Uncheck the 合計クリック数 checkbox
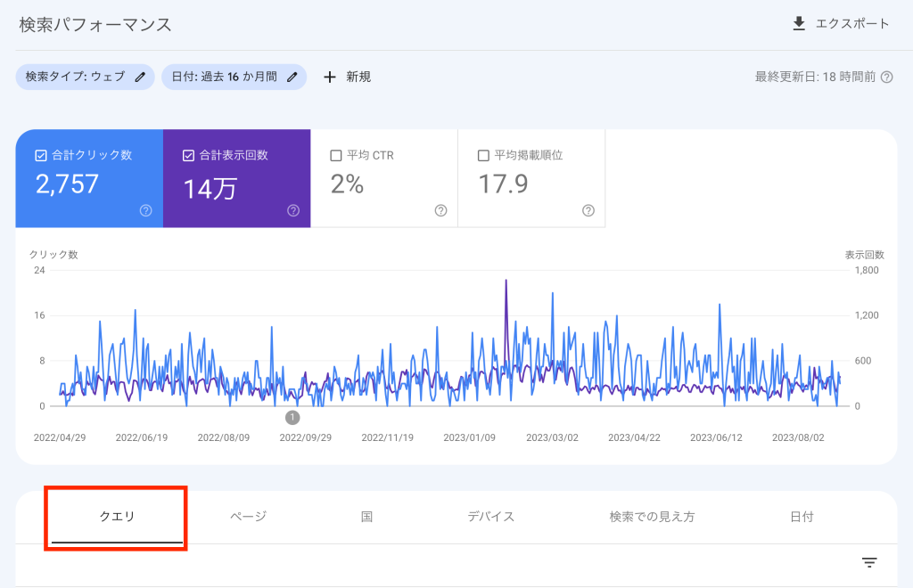Screen dimensions: 913x588 tap(41, 155)
